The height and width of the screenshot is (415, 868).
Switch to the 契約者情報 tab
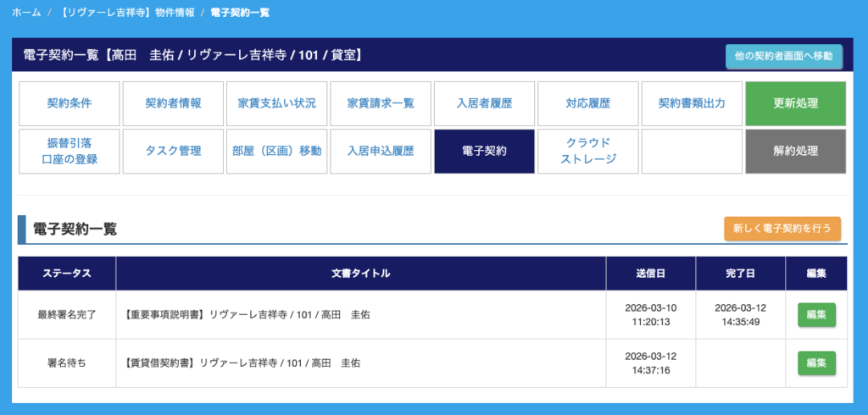173,103
